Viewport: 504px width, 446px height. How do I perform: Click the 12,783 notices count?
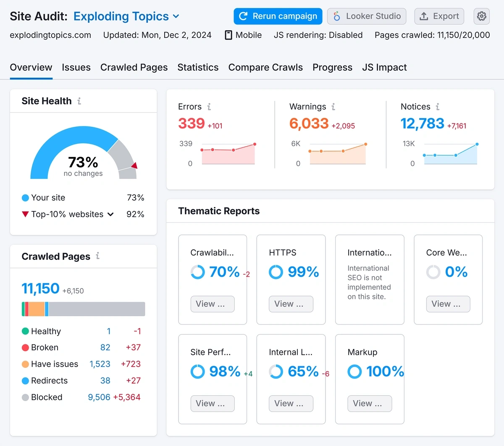423,123
